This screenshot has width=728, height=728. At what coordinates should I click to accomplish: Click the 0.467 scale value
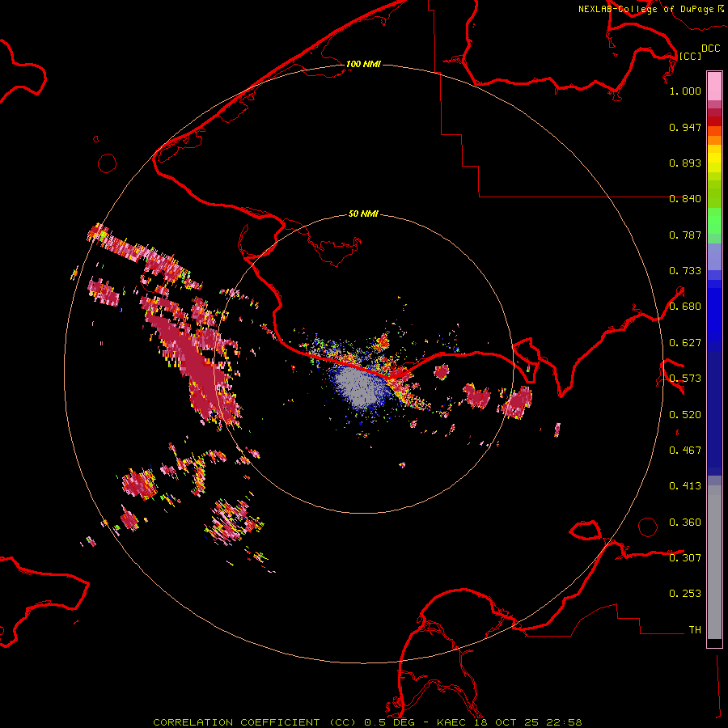tap(685, 451)
